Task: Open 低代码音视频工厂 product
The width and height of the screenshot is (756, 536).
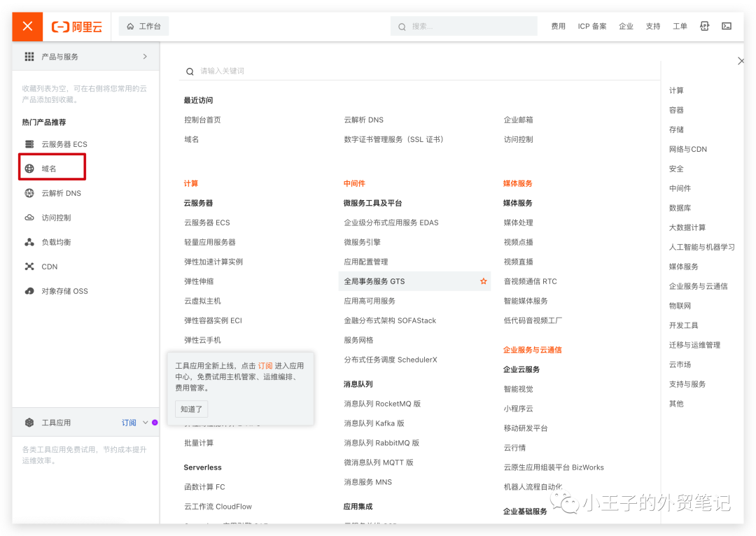Action: 533,320
